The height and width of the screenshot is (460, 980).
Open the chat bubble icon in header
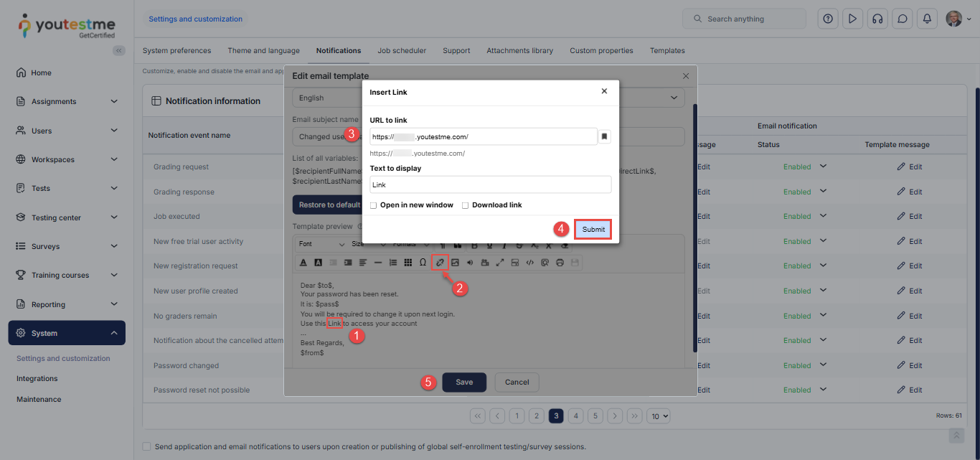pyautogui.click(x=902, y=19)
